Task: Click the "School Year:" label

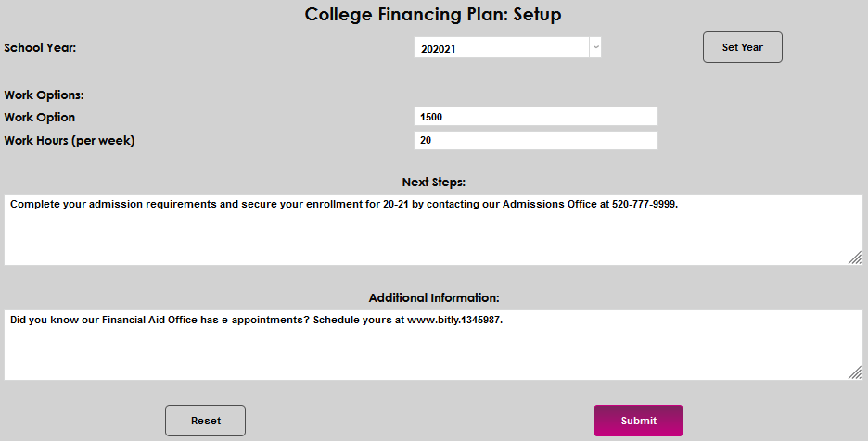Action: tap(40, 47)
